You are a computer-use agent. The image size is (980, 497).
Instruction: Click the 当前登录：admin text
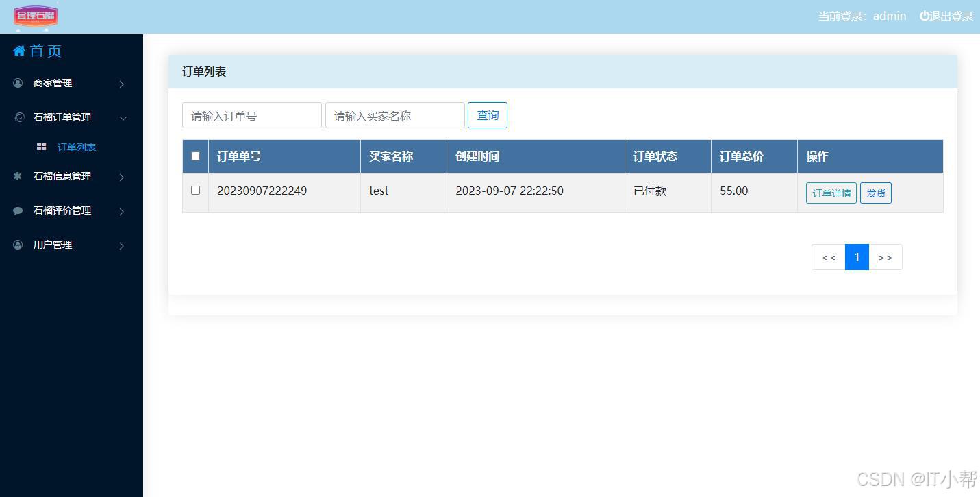tap(862, 16)
